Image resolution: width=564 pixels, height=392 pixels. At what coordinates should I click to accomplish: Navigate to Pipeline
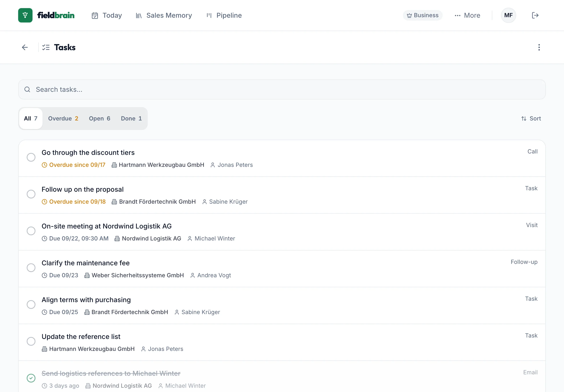(x=224, y=15)
